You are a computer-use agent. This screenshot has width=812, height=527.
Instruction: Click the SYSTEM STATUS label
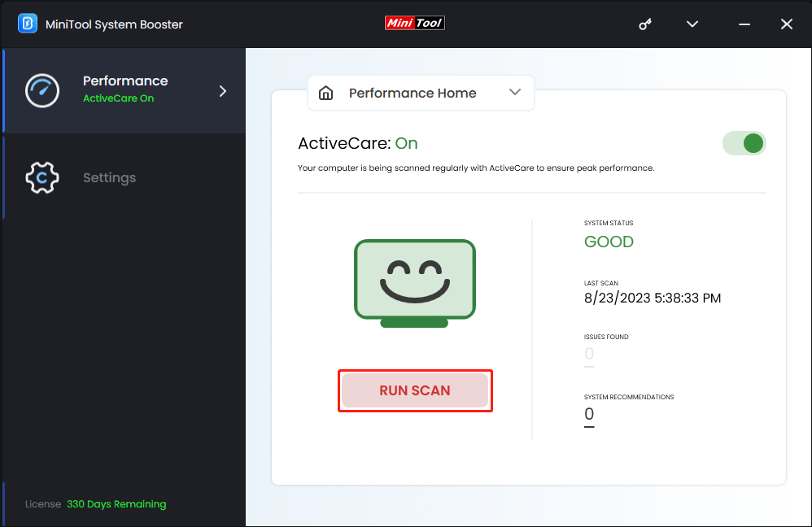coord(609,223)
